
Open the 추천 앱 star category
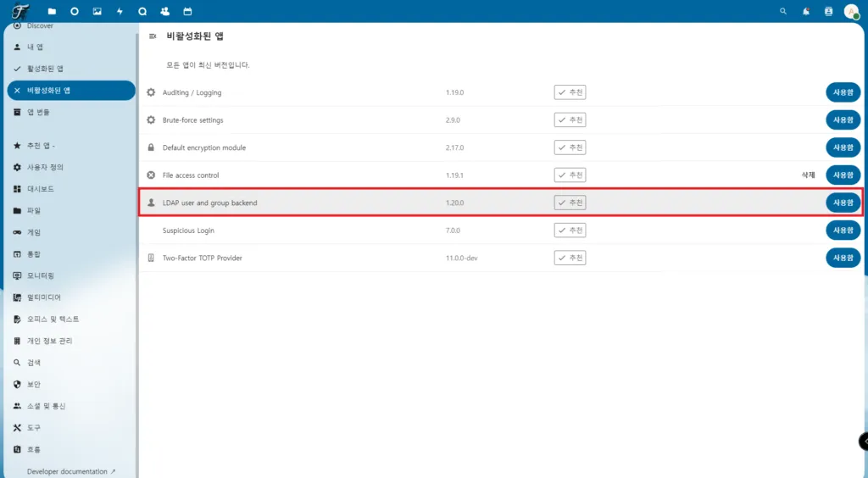71,146
